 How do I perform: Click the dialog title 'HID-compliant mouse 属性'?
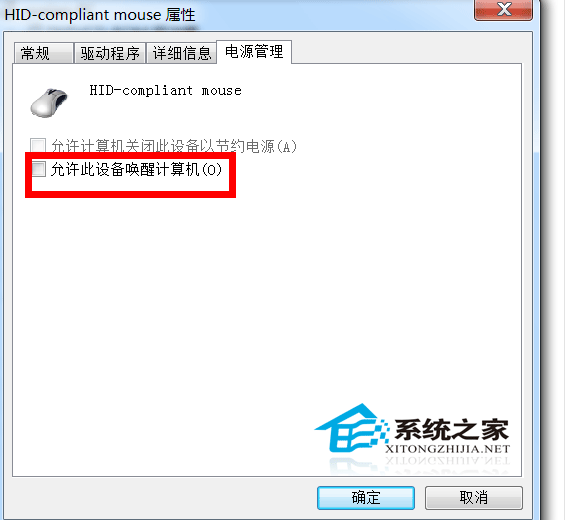click(x=100, y=15)
